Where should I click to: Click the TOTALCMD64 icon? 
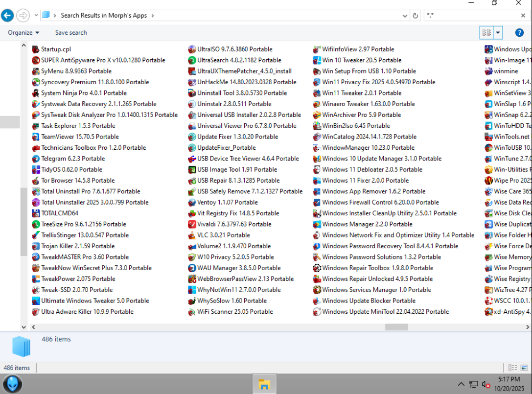point(36,213)
